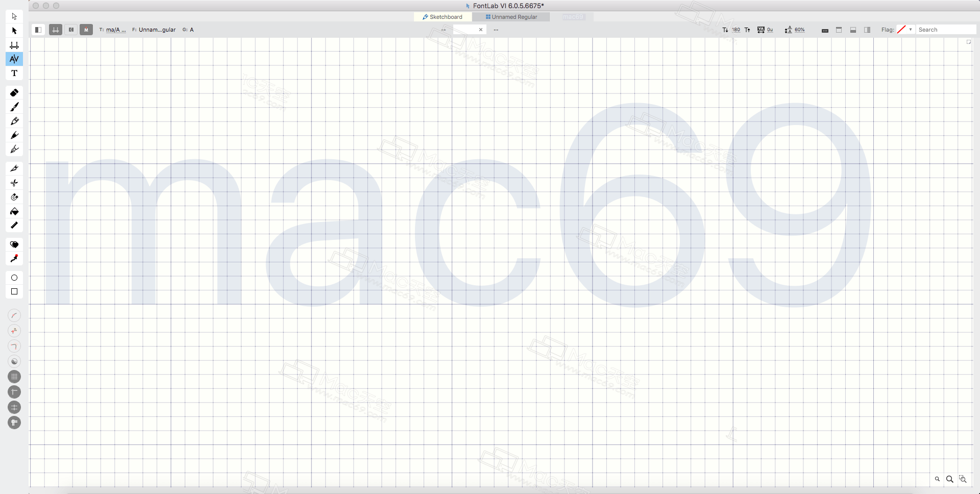Toggle the bottom round zones button
This screenshot has height=494, width=980.
[x=14, y=423]
